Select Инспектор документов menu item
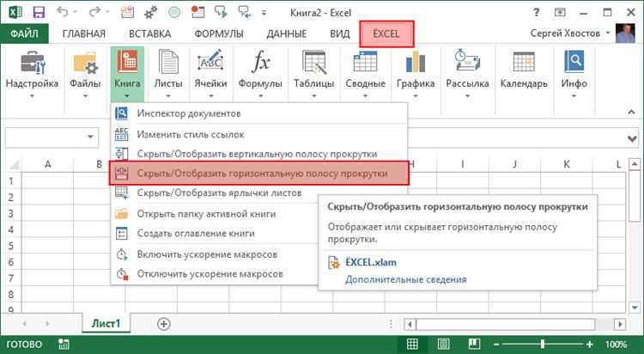This screenshot has width=644, height=354. tap(189, 113)
